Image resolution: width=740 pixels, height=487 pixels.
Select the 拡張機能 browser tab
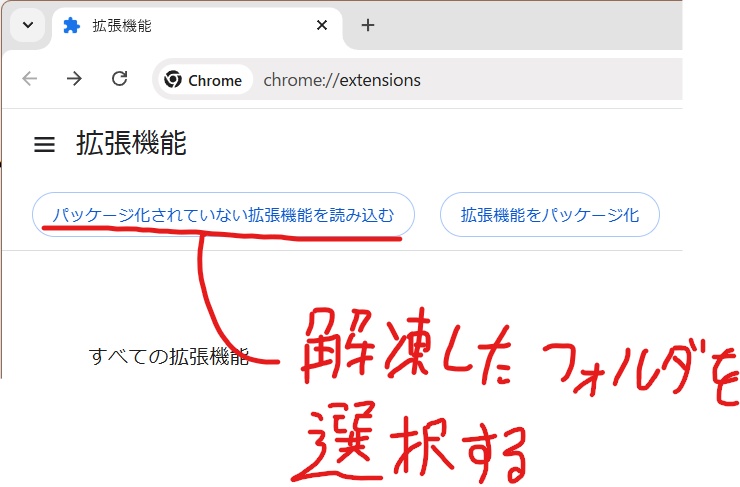click(197, 26)
